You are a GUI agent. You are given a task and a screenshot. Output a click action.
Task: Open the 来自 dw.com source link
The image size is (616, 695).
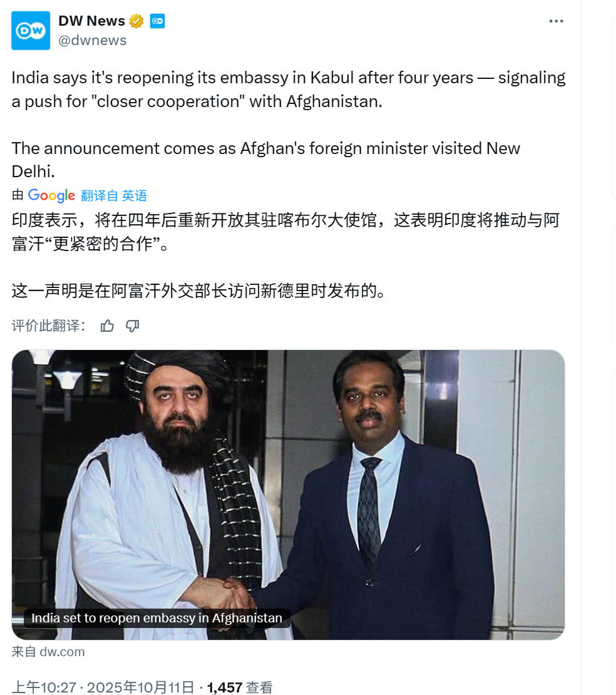pyautogui.click(x=48, y=652)
